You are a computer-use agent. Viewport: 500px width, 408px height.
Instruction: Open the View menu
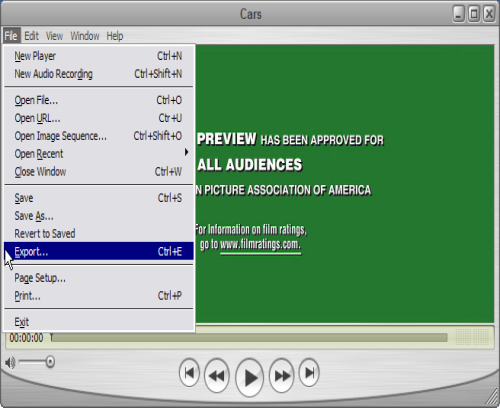point(54,36)
